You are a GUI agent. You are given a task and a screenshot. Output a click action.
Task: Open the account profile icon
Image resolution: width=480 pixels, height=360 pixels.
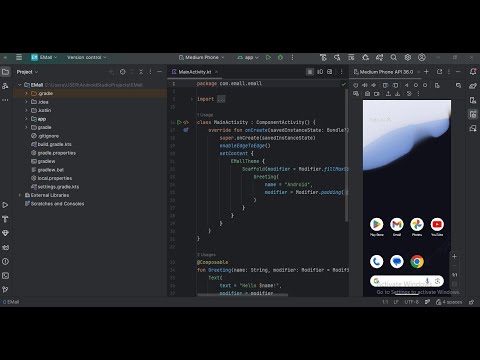point(422,57)
